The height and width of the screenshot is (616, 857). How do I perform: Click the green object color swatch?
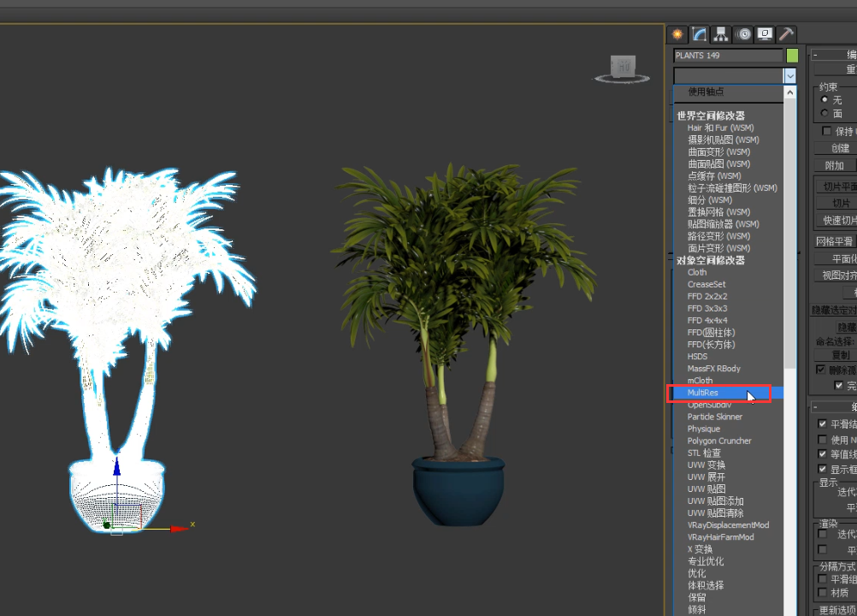click(790, 55)
